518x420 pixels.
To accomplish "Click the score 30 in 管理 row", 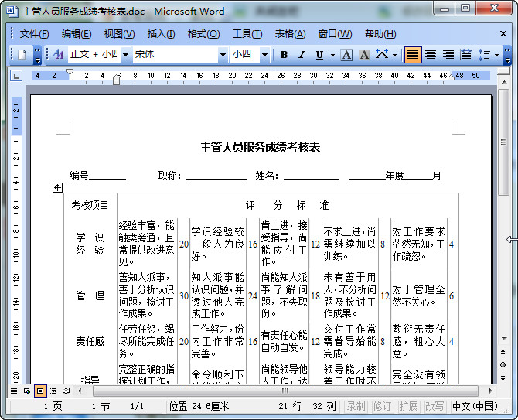I will pyautogui.click(x=184, y=295).
